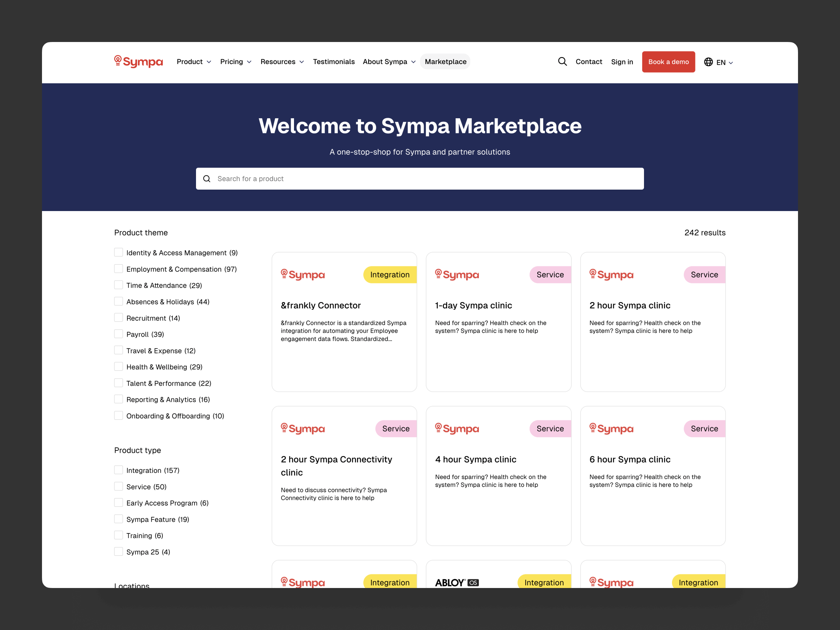Enable Reporting & Analytics filter

[x=119, y=399]
